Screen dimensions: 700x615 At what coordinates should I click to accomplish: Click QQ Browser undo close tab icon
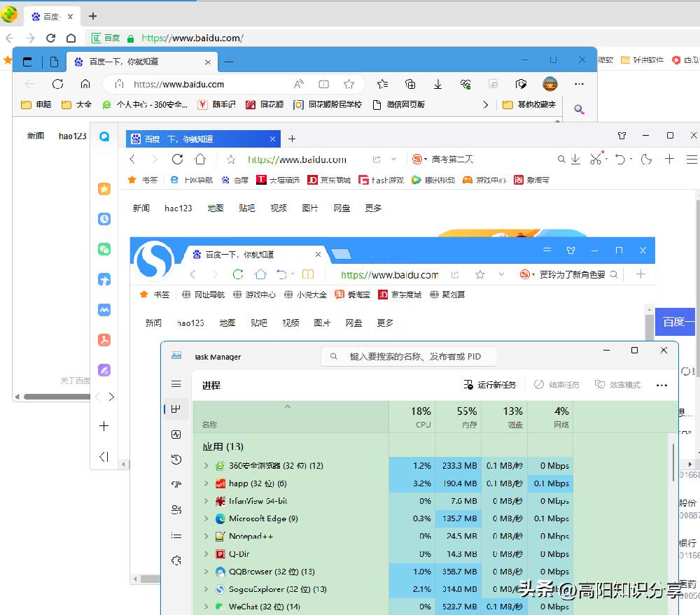[619, 159]
